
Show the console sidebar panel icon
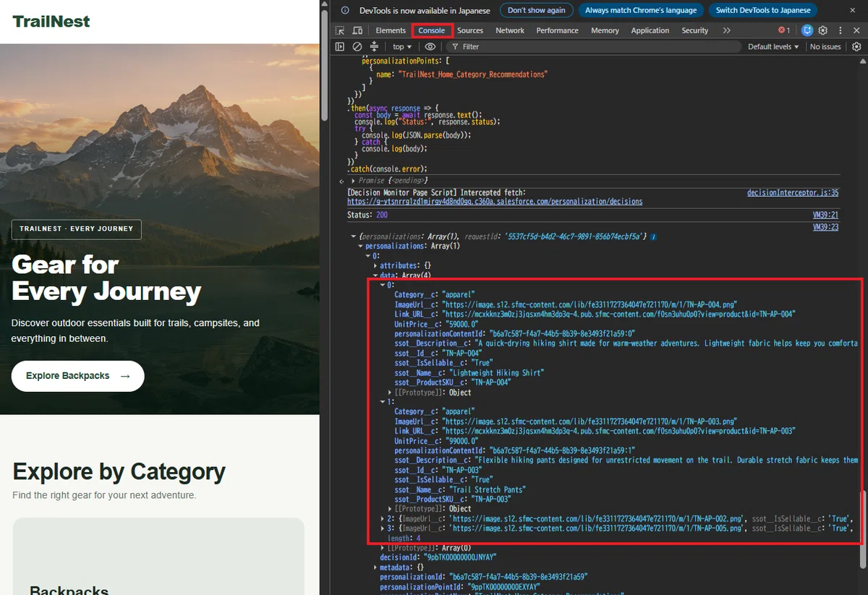click(340, 46)
